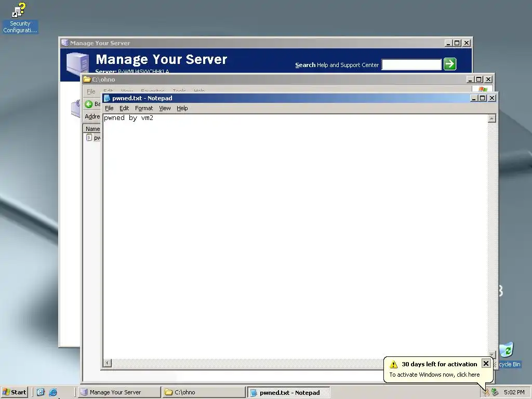The image size is (532, 399).
Task: Click the Manage Your Server title bar icon
Action: click(x=65, y=43)
